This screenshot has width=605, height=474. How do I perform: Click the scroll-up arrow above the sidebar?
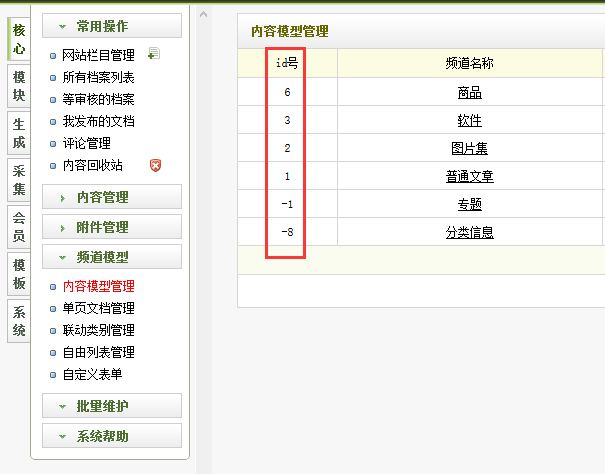[x=203, y=15]
